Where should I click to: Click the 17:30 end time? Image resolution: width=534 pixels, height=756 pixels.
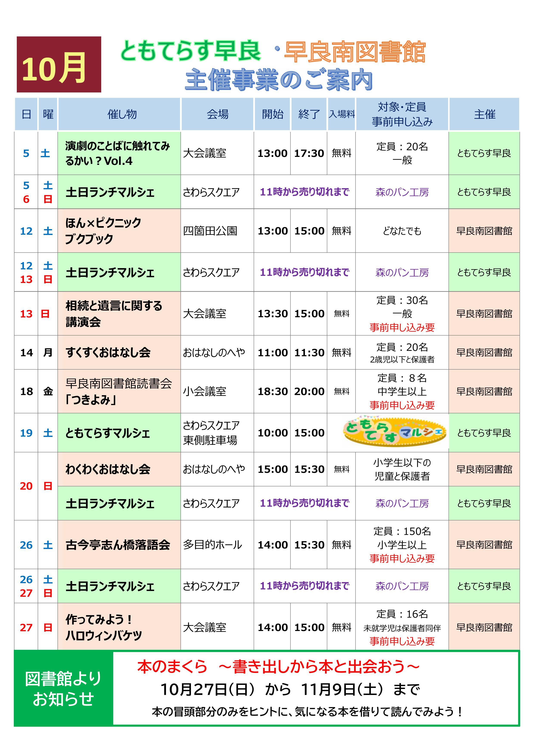309,153
